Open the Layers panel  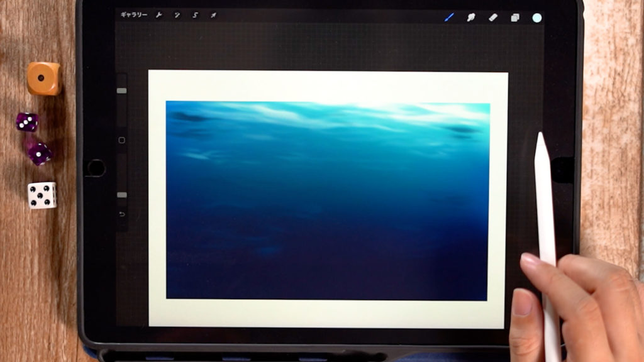(515, 18)
